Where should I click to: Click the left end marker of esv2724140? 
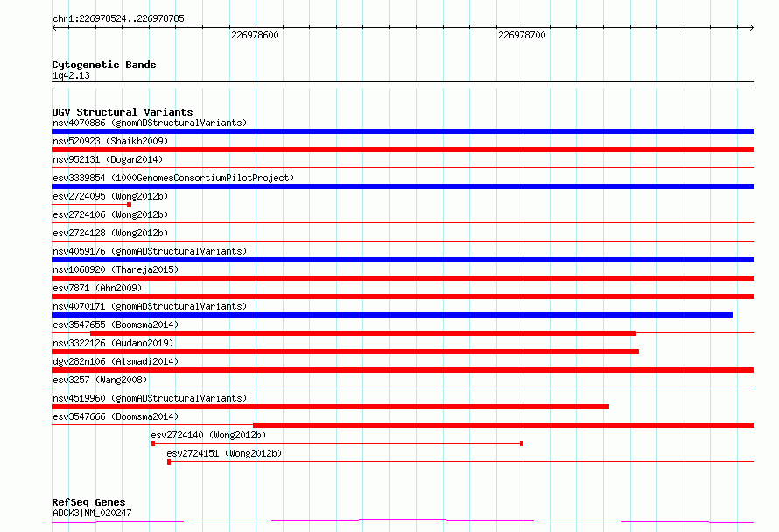point(153,444)
